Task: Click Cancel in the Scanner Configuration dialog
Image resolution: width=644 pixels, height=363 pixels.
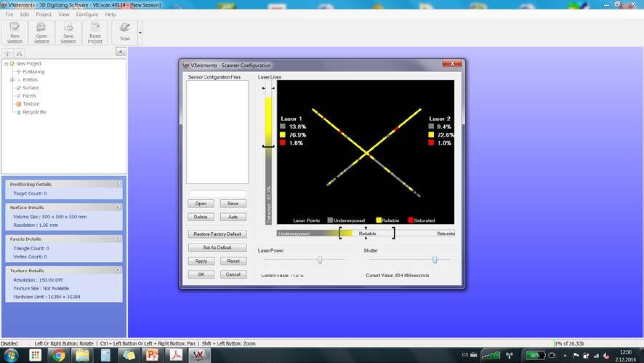Action: coord(233,274)
